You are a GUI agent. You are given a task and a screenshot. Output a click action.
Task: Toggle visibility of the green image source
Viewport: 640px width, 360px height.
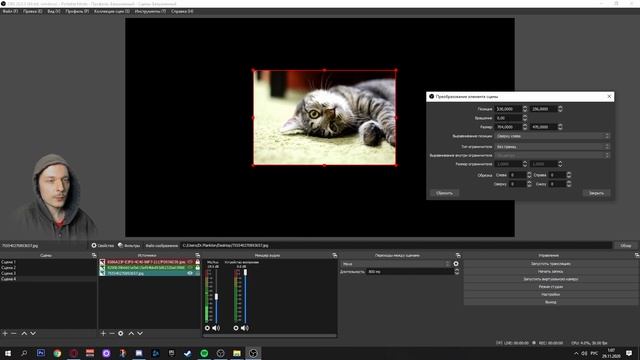click(x=190, y=267)
